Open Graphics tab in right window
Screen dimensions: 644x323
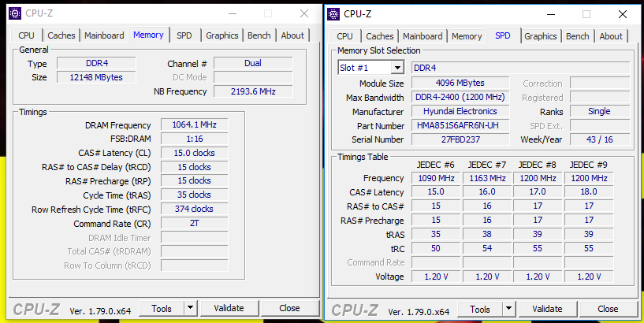(541, 36)
